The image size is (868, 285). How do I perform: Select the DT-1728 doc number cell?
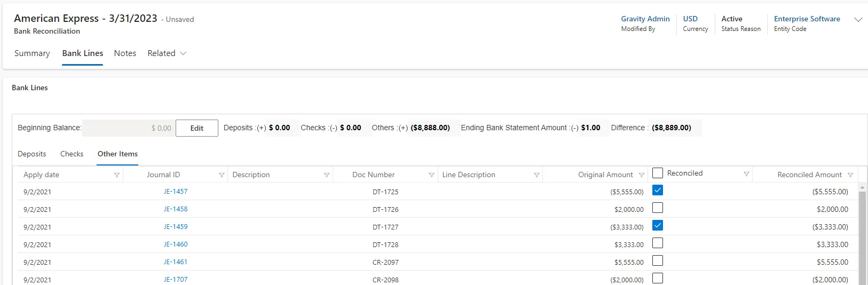tap(385, 244)
